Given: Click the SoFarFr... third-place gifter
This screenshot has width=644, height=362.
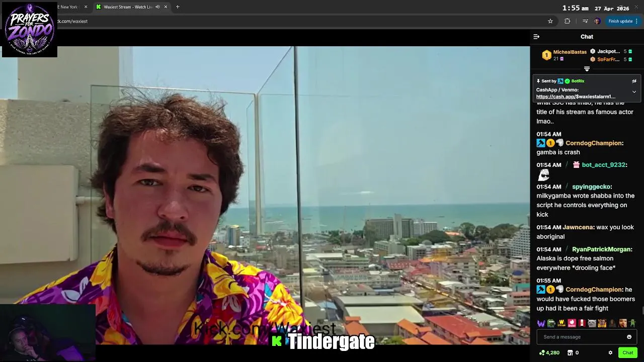Looking at the screenshot, I should pyautogui.click(x=608, y=59).
